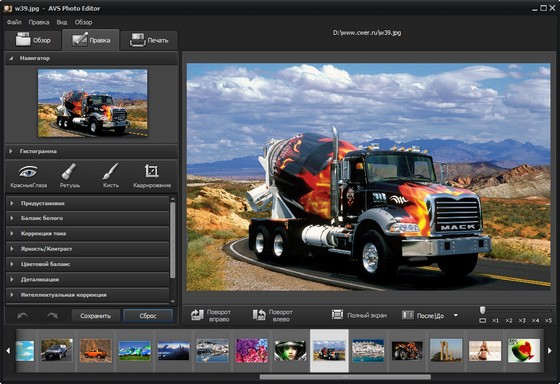Select the Кисть brush tool

point(110,176)
